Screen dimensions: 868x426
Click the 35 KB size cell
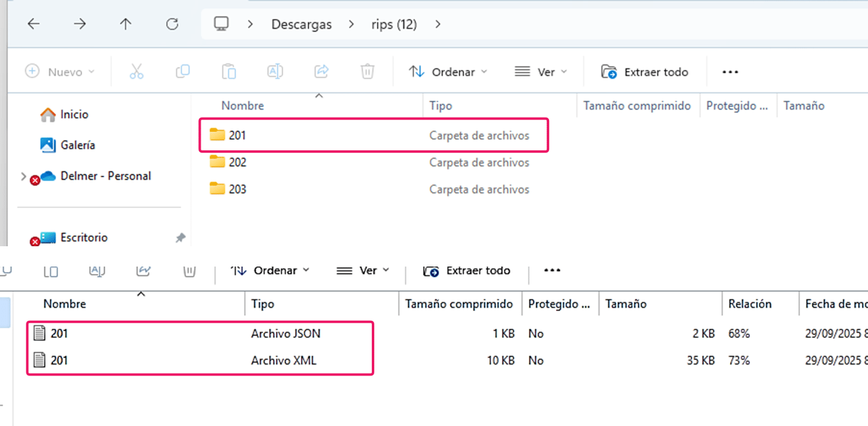pos(701,360)
